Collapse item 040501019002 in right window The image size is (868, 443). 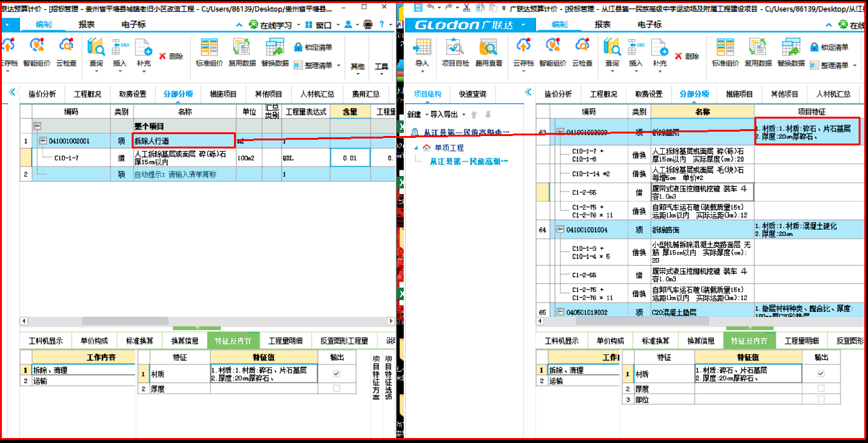point(560,311)
